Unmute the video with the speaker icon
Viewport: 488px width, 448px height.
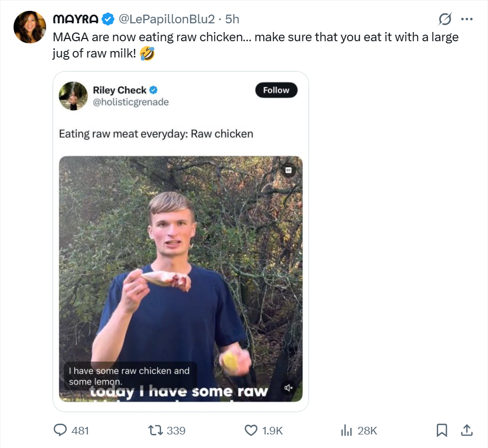288,388
